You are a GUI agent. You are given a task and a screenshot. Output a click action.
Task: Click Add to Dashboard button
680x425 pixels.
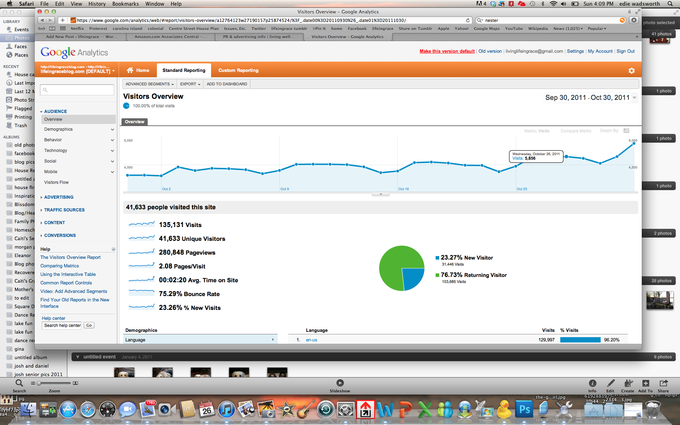pyautogui.click(x=227, y=84)
